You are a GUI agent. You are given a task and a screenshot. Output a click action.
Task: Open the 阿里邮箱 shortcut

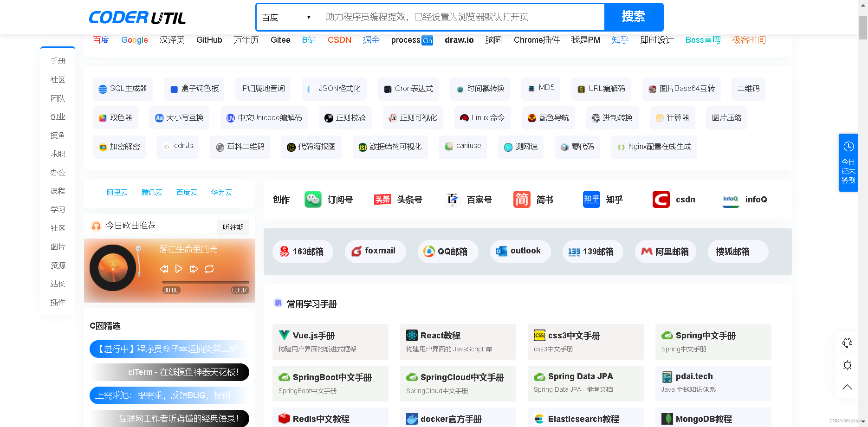pos(665,252)
